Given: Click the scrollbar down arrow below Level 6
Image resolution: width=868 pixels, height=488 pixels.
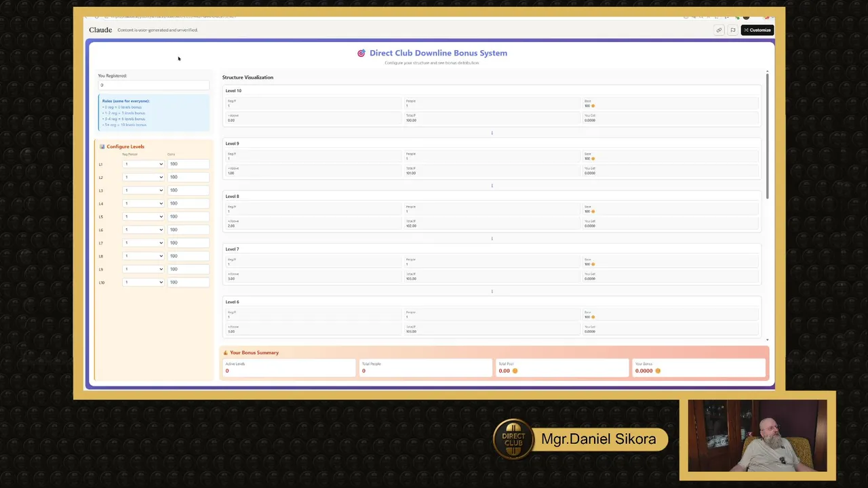Looking at the screenshot, I should tap(767, 340).
